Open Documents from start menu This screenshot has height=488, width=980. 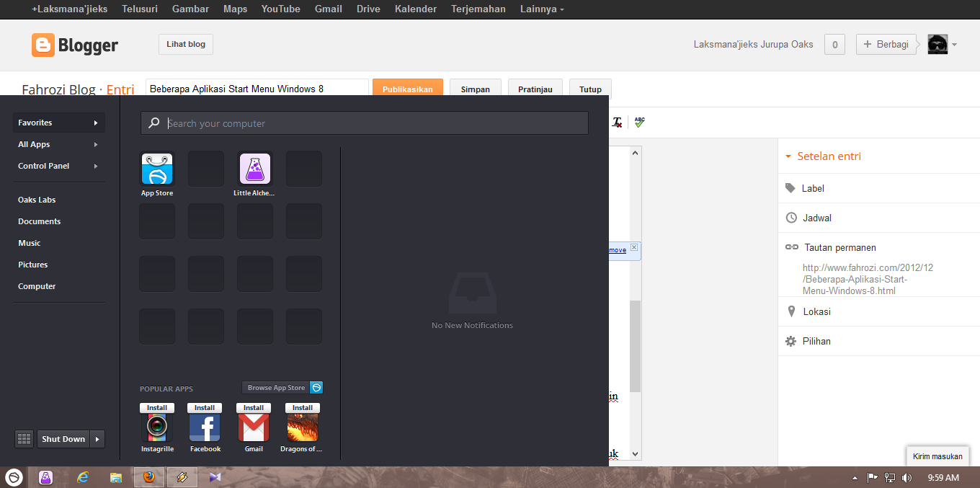[40, 221]
